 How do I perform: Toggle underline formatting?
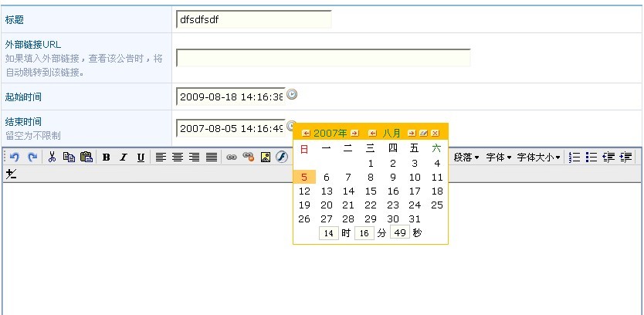(141, 157)
